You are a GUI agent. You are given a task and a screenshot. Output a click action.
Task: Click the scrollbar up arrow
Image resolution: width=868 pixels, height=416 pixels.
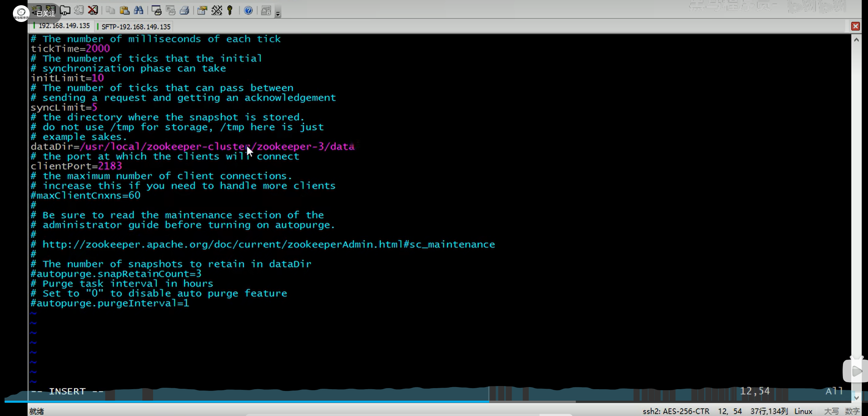[856, 40]
